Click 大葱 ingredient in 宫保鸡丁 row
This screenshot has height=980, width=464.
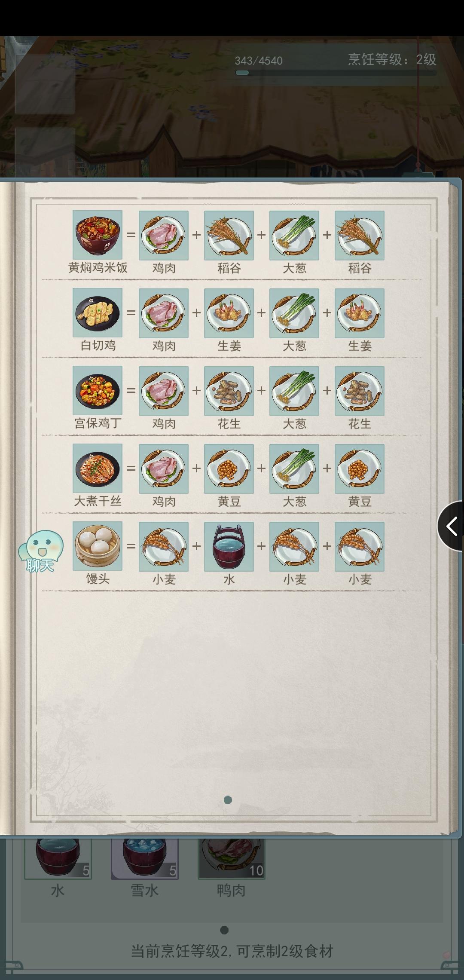294,391
